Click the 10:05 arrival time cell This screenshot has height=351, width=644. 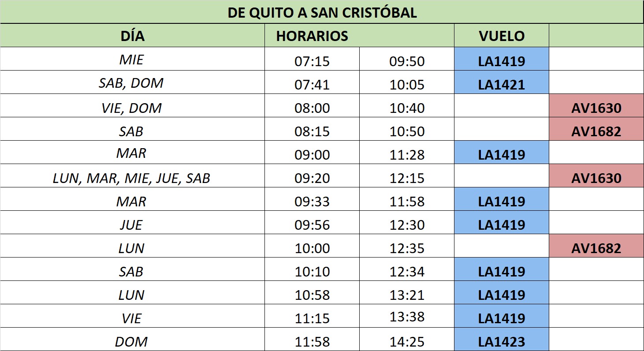(406, 84)
